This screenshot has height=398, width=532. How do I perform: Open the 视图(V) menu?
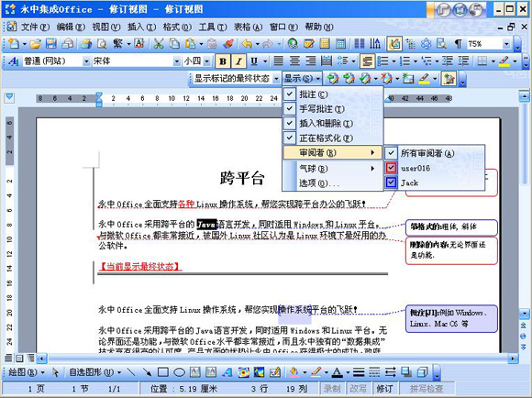[x=106, y=27]
